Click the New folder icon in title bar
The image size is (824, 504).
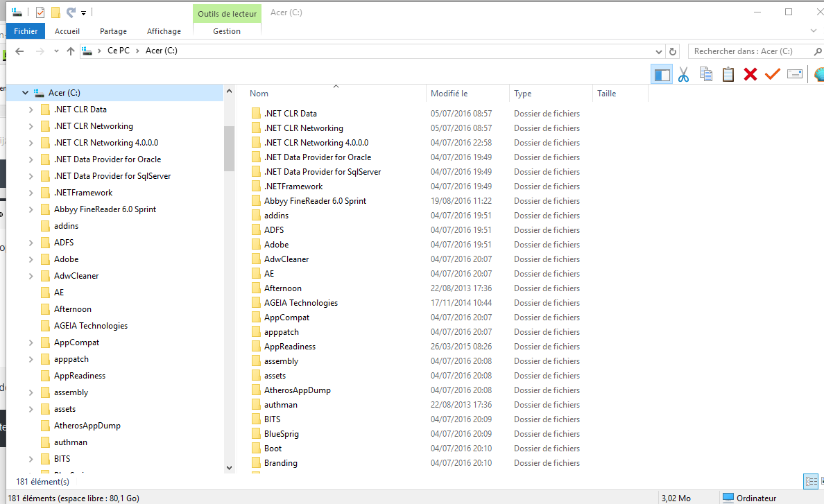tap(55, 12)
